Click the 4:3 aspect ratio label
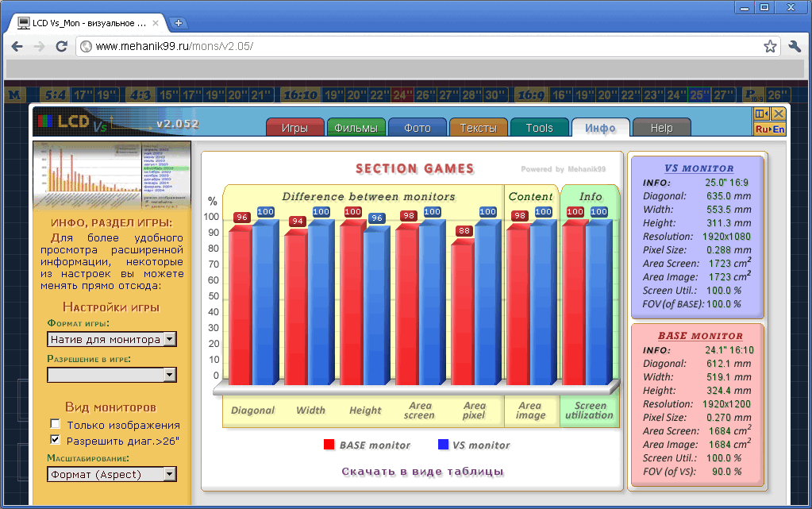 pos(140,94)
